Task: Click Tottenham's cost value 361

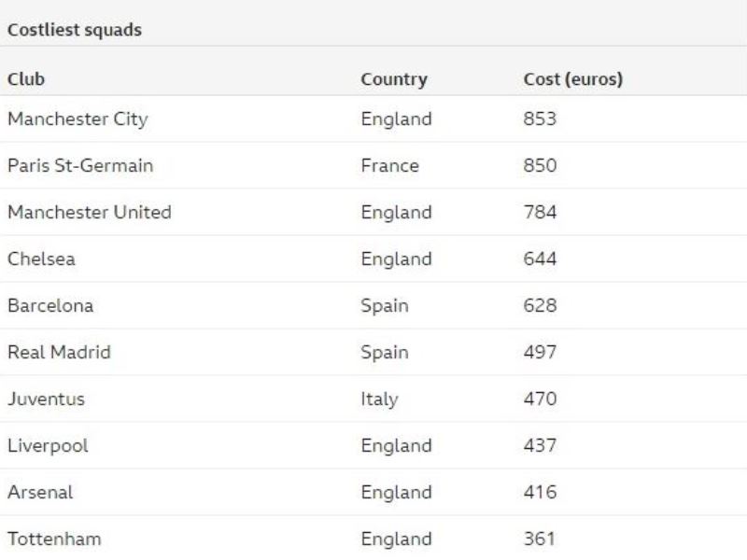Action: [539, 539]
